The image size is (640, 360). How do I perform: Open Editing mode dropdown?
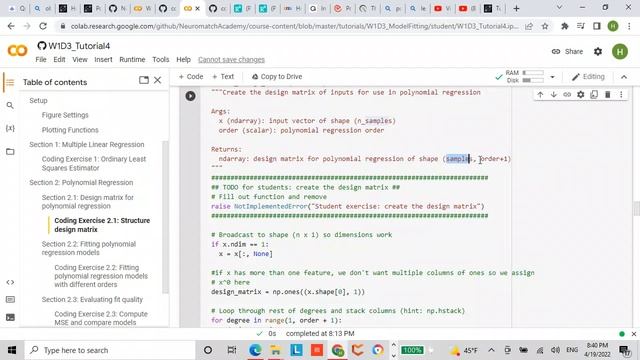pos(588,77)
